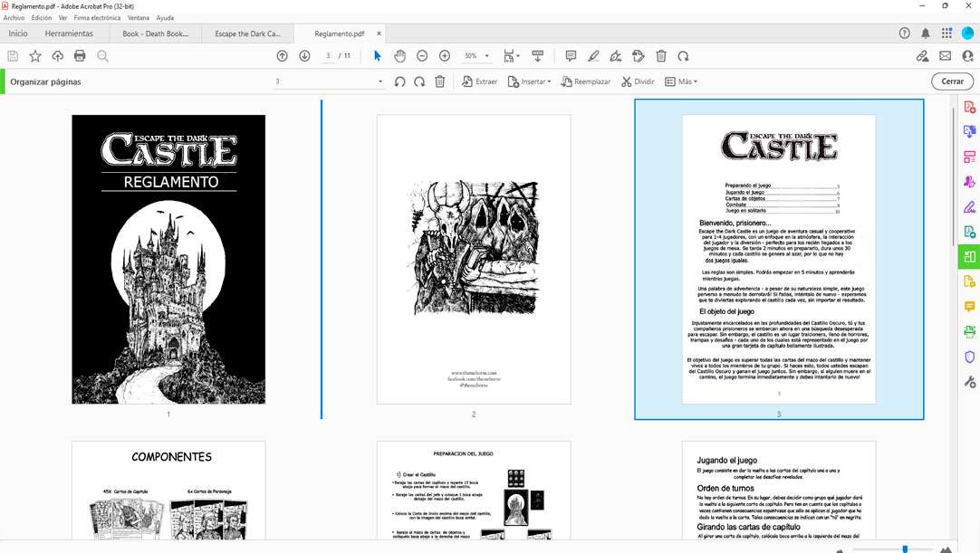Save the file with the floppy icon
Screen dimensions: 980x553
(13, 56)
